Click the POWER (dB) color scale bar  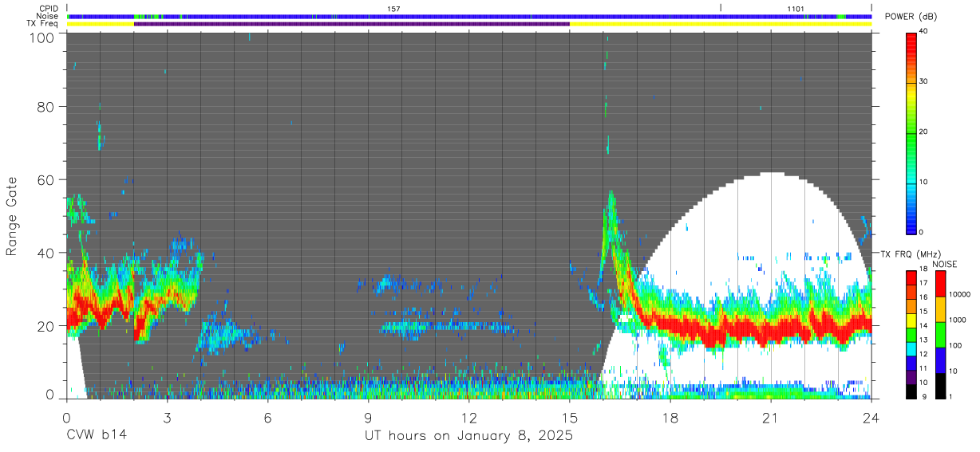(911, 132)
